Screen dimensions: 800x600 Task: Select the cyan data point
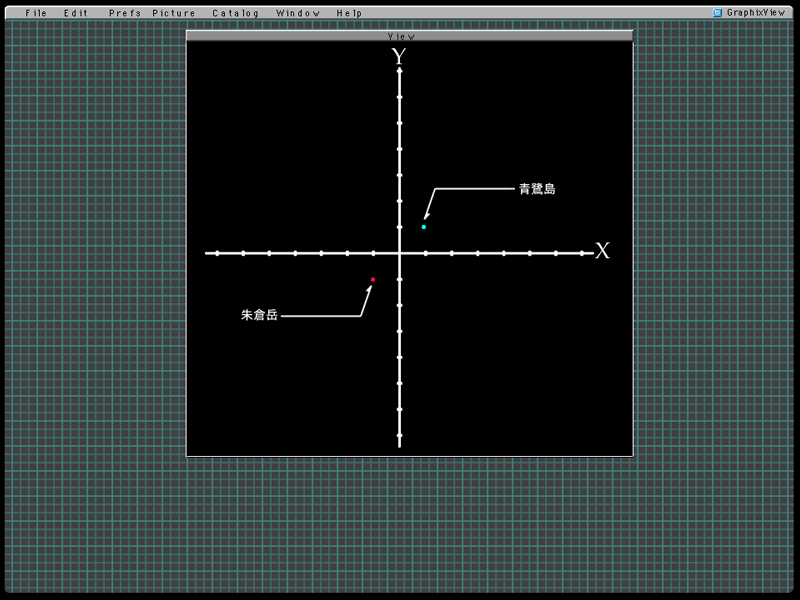(424, 227)
